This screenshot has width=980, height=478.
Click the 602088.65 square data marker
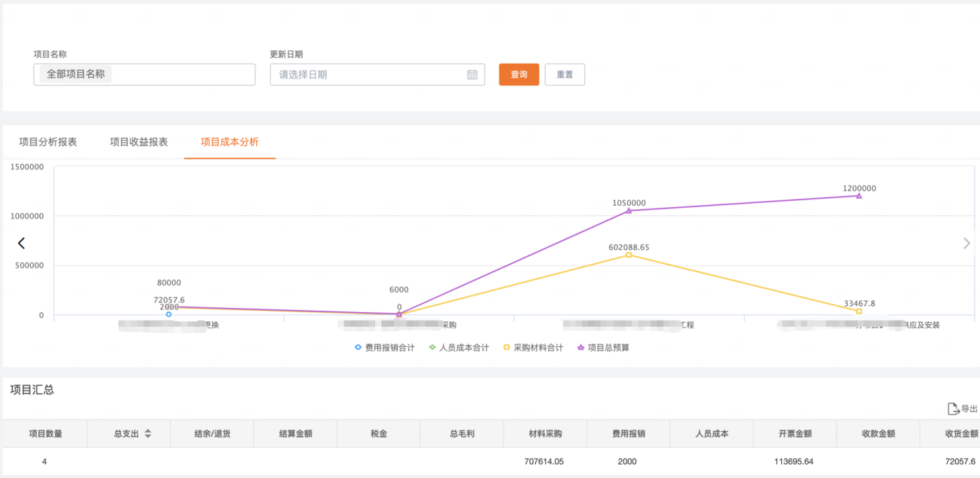click(x=629, y=255)
